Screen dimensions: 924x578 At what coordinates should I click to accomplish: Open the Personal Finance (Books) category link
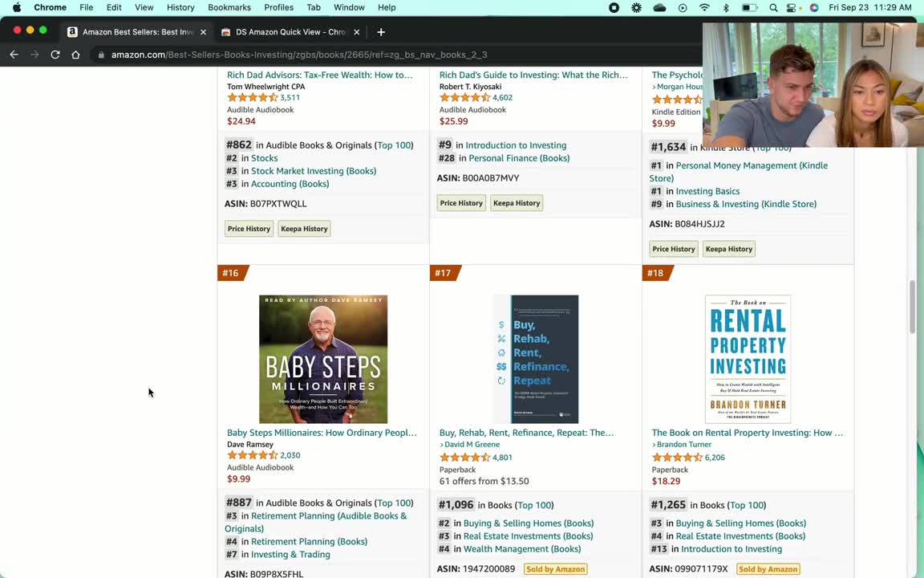(519, 158)
